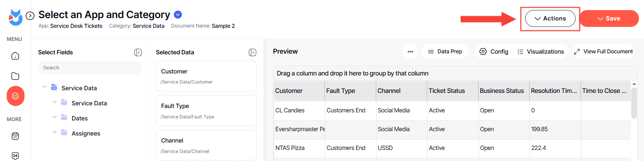The width and height of the screenshot is (644, 161).
Task: Collapse the Selected Data panel
Action: [252, 52]
